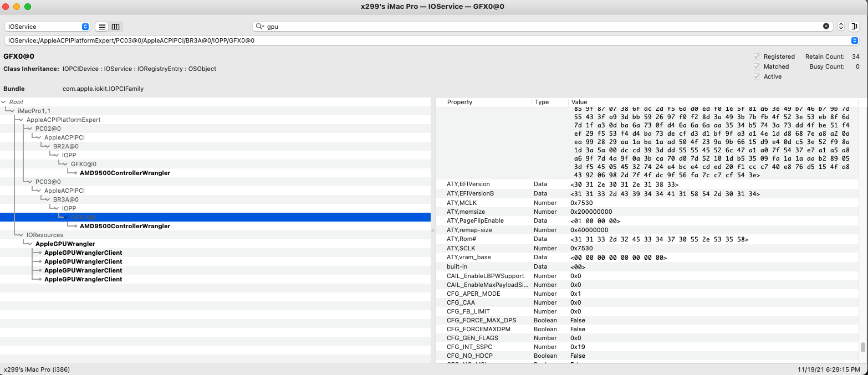Collapse the AppleGPUWrangler node
Image resolution: width=868 pixels, height=375 pixels.
click(x=31, y=244)
